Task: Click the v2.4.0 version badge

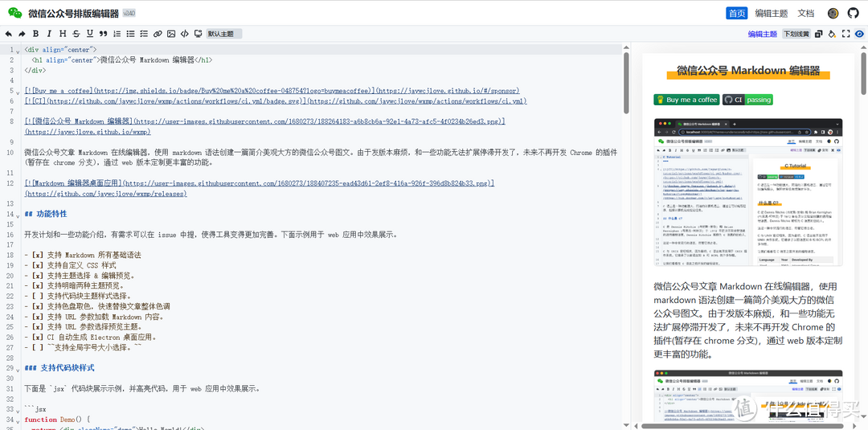Action: [129, 14]
